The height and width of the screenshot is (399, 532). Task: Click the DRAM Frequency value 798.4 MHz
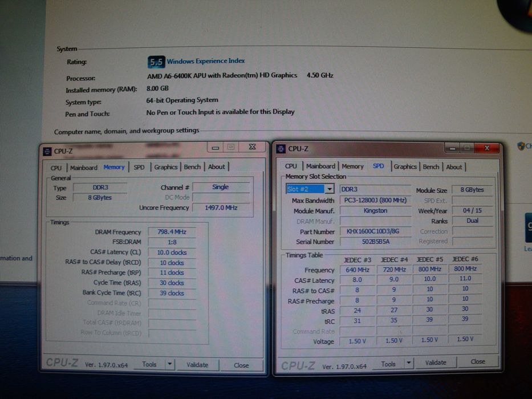(172, 232)
